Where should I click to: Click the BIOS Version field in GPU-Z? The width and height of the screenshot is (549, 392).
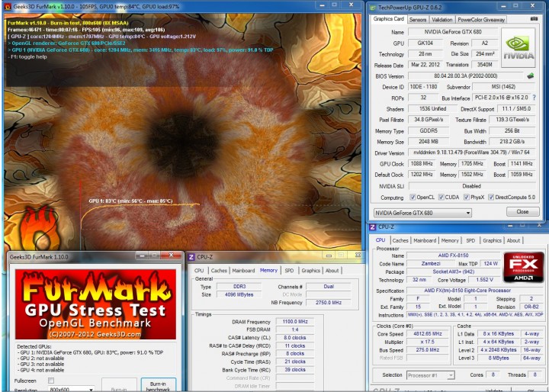pyautogui.click(x=466, y=76)
